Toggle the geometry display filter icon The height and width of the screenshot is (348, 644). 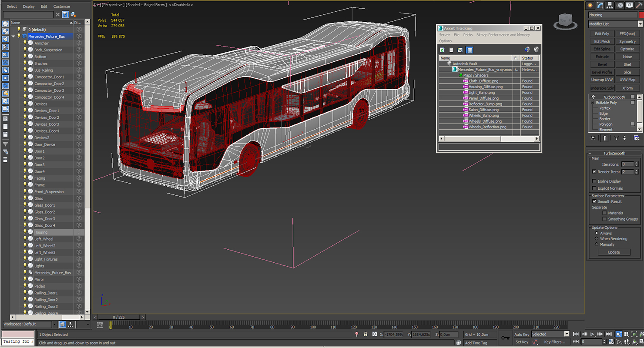pos(5,24)
